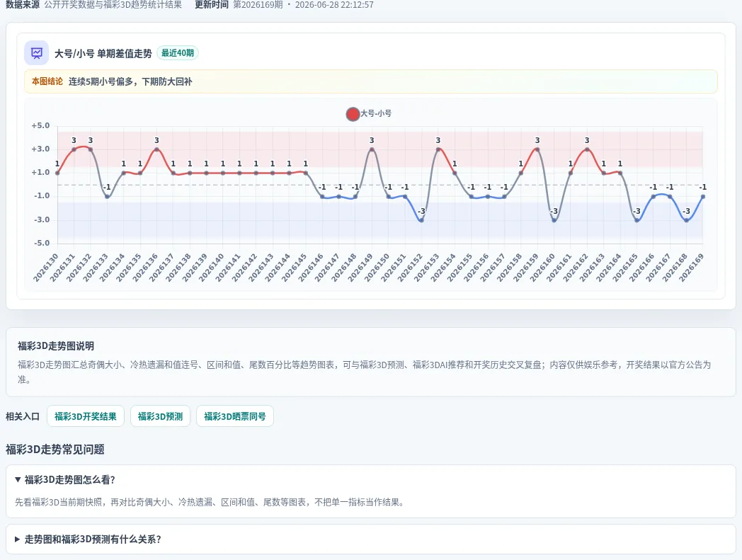Click the data point at period 2026145
Screen dimensions: 742x560
coord(306,173)
